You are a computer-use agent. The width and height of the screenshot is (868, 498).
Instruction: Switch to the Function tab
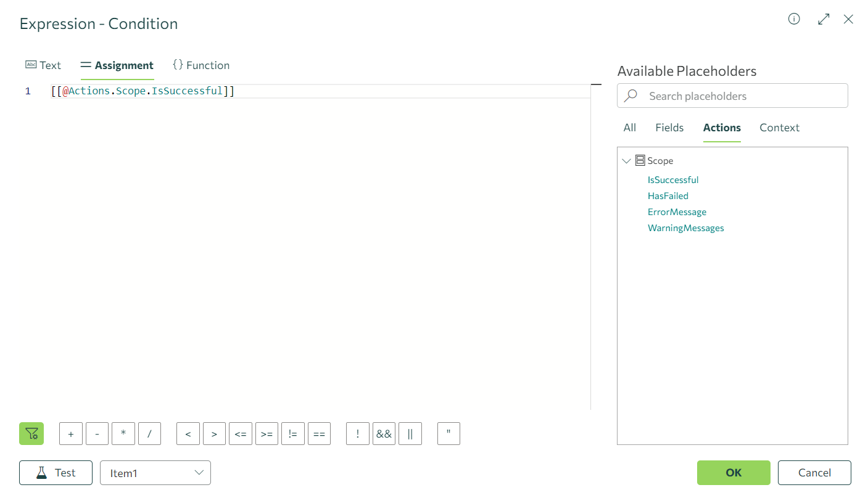pyautogui.click(x=201, y=65)
